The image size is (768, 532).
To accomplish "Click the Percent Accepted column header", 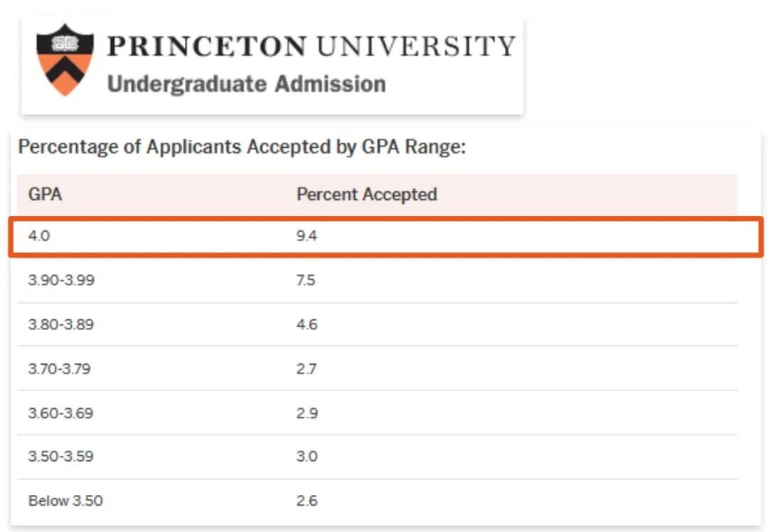I will (367, 194).
